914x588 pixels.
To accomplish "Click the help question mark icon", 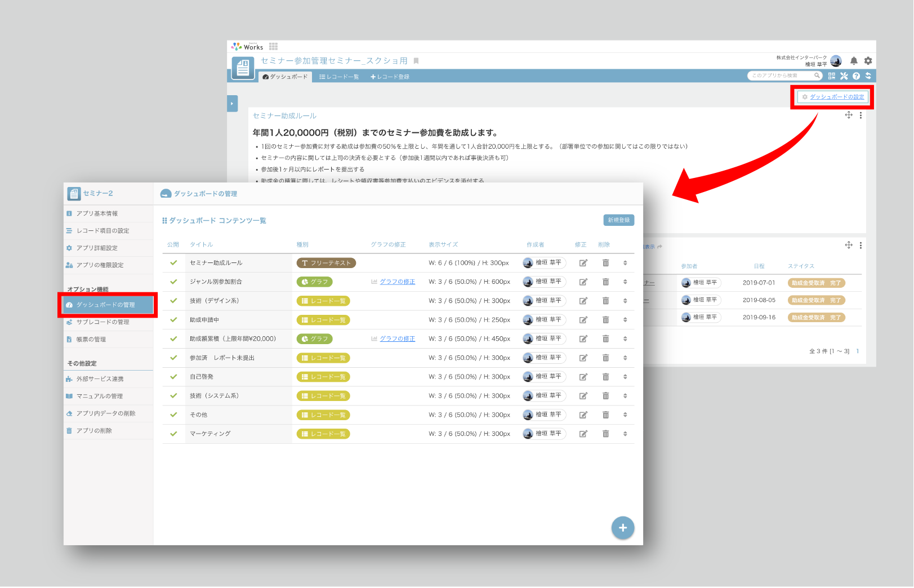I will (x=856, y=76).
